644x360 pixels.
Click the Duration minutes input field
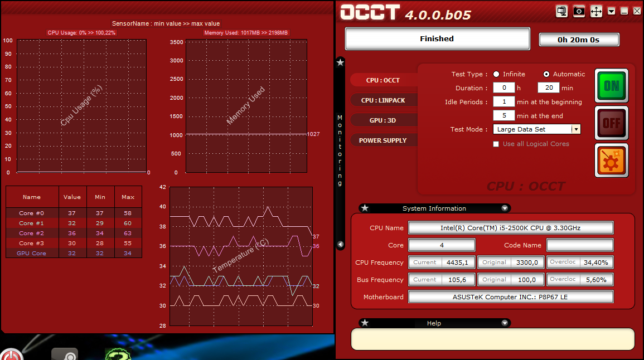click(548, 88)
